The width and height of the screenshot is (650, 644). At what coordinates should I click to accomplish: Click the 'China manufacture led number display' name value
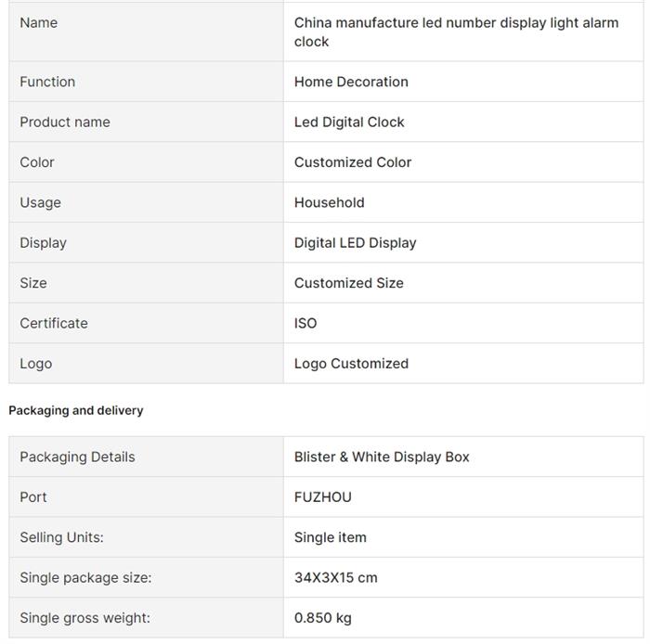pyautogui.click(x=456, y=32)
